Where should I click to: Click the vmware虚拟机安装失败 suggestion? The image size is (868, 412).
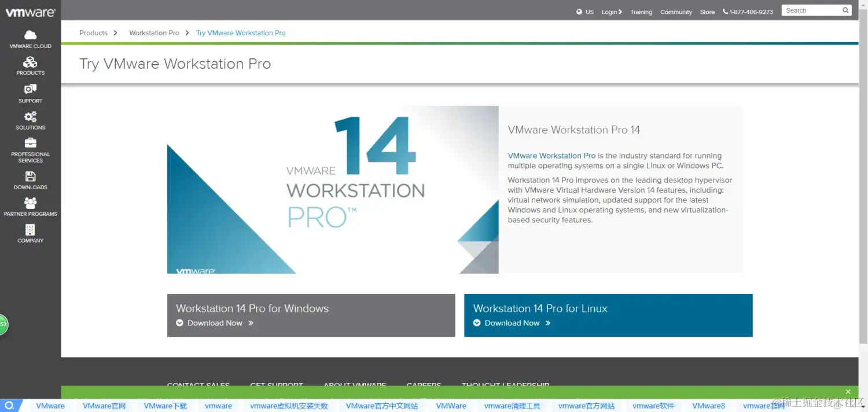tap(289, 406)
